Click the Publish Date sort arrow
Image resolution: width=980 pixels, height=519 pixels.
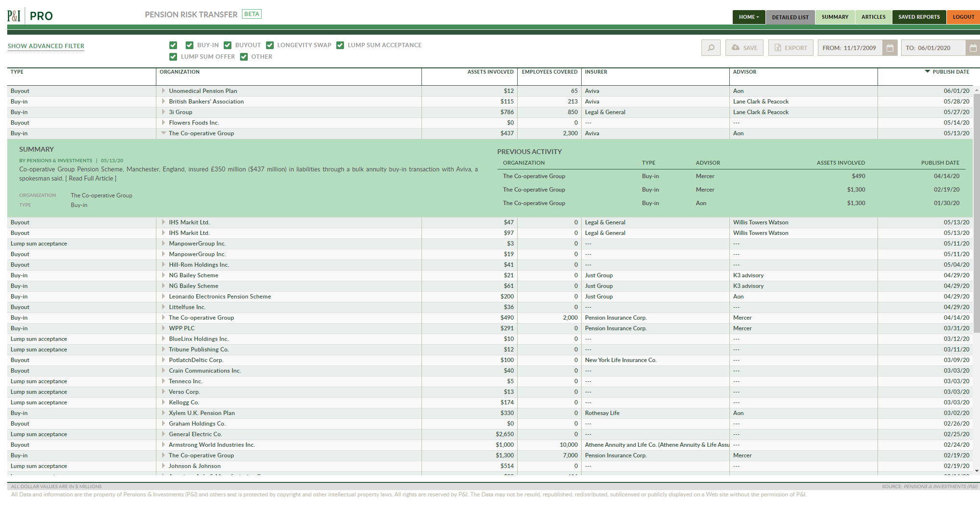(x=927, y=72)
